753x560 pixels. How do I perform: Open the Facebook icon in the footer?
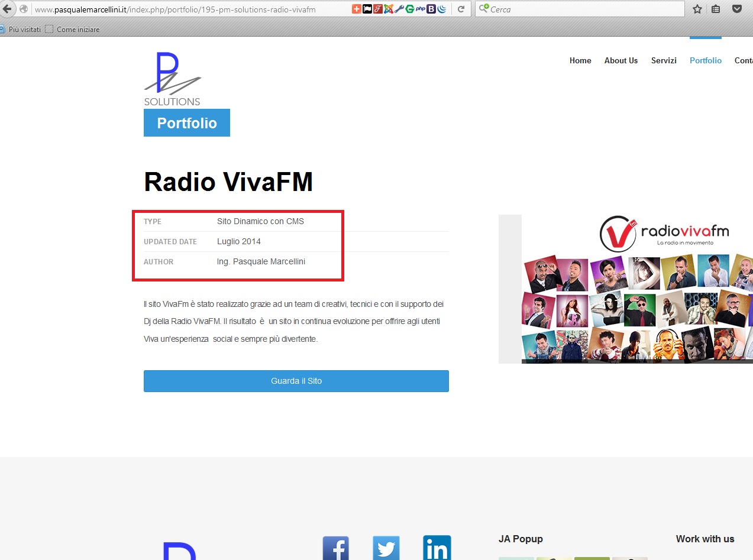(x=335, y=548)
